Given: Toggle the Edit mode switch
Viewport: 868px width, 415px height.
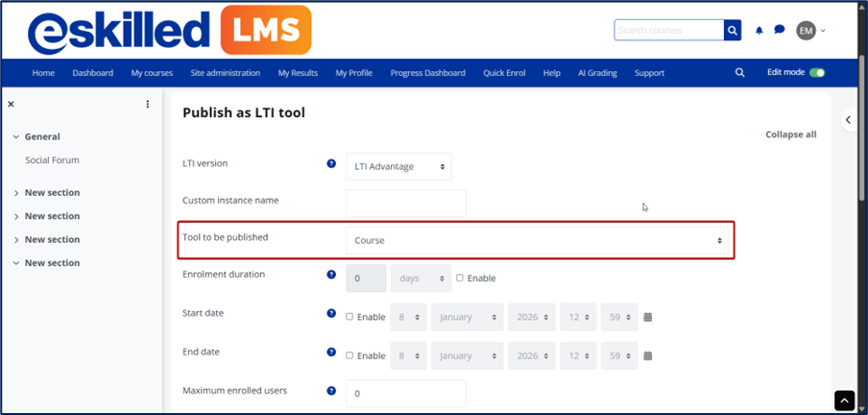Looking at the screenshot, I should pos(817,72).
